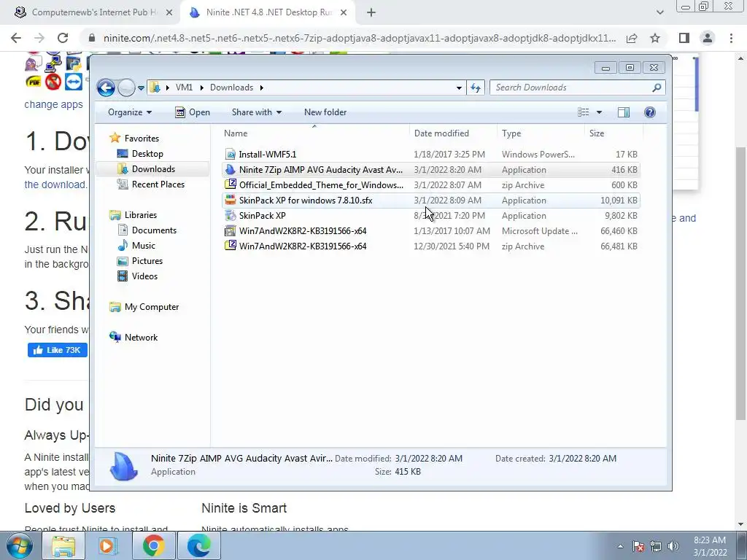747x560 pixels.
Task: Select Network in navigation pane
Action: (141, 338)
